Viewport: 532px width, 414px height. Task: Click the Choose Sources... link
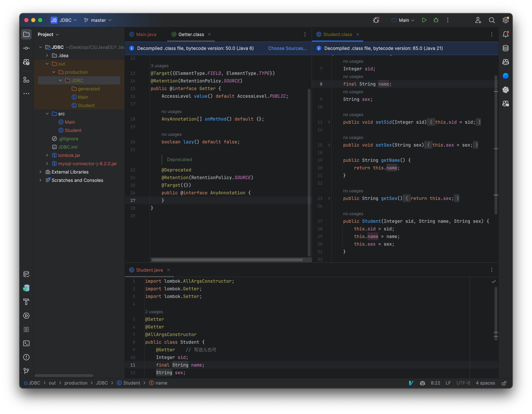(x=287, y=48)
